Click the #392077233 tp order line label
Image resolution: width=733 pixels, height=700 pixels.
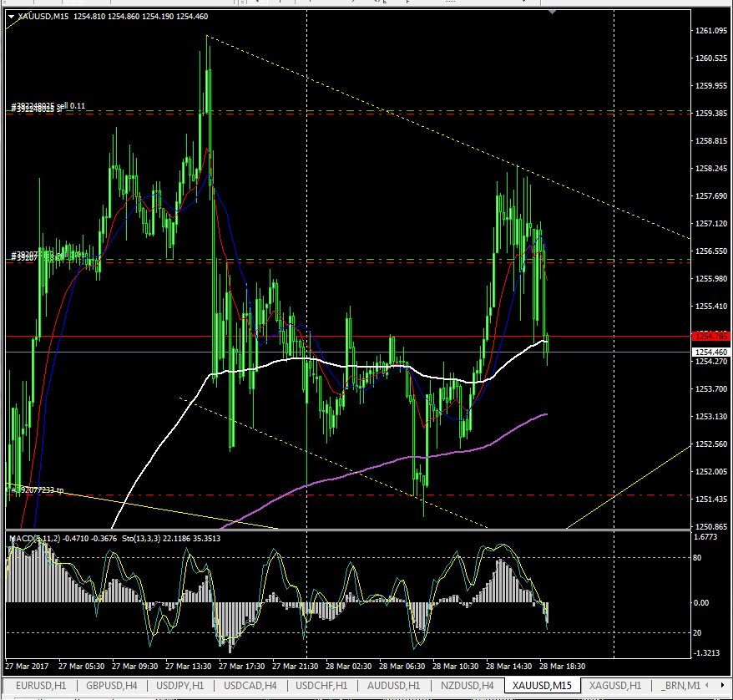click(x=37, y=490)
